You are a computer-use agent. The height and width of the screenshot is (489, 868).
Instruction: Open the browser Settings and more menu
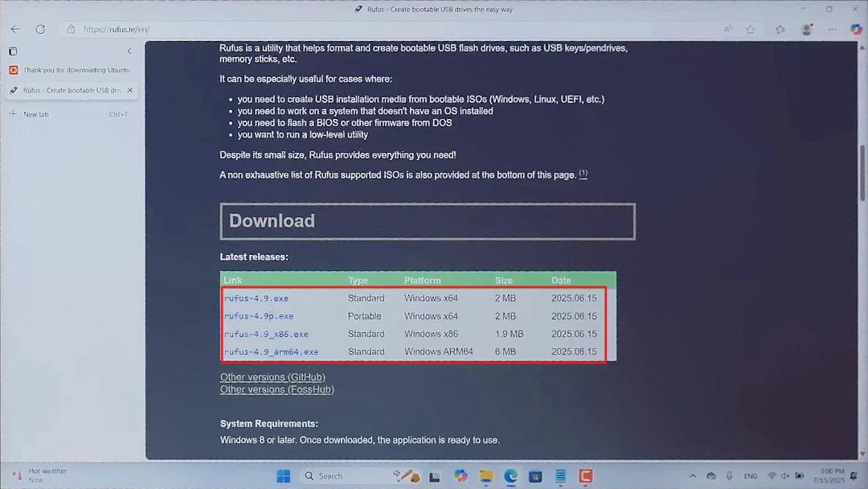click(x=832, y=29)
